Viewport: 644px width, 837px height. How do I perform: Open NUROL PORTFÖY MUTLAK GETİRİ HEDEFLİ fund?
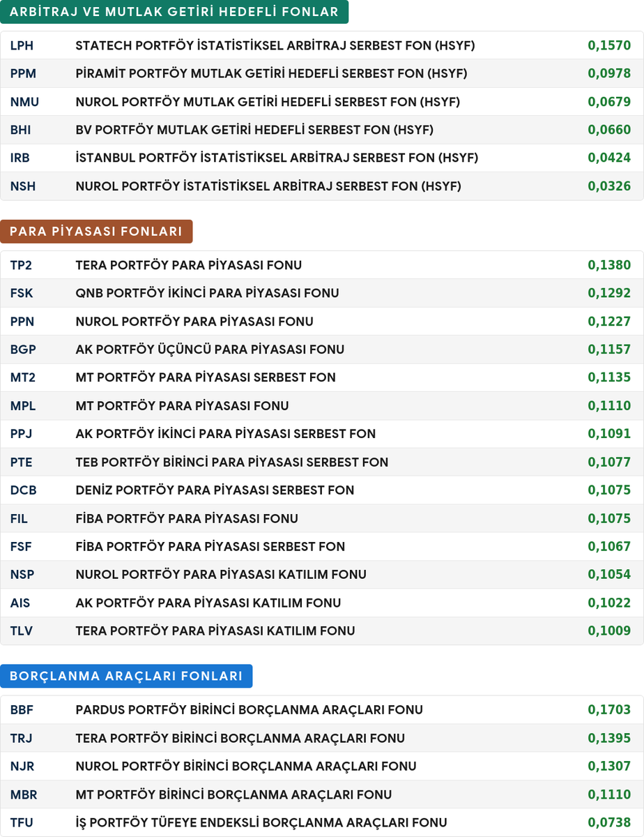[268, 102]
